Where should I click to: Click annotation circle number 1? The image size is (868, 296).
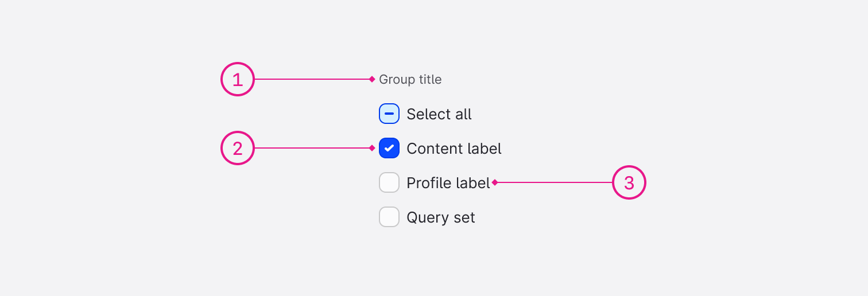[238, 79]
